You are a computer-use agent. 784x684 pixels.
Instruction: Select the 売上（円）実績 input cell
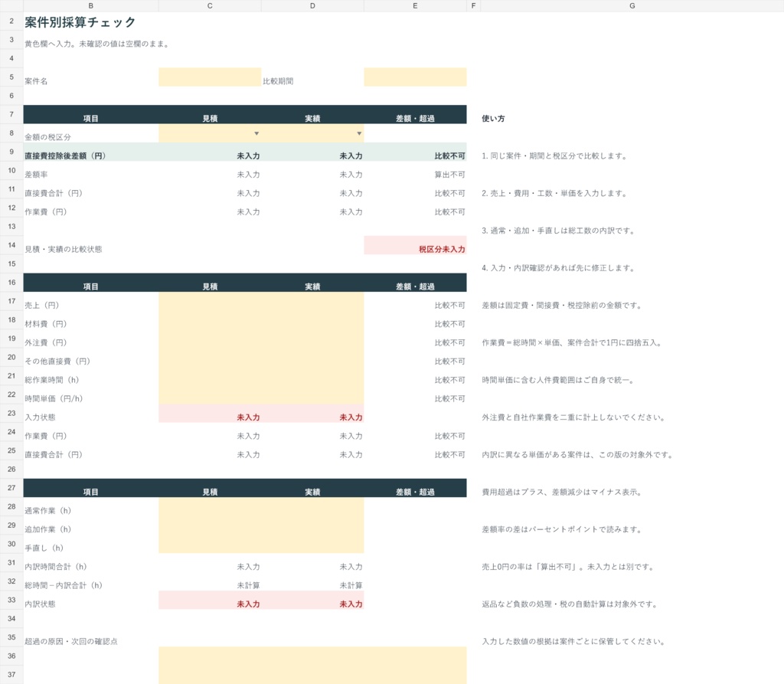point(312,301)
